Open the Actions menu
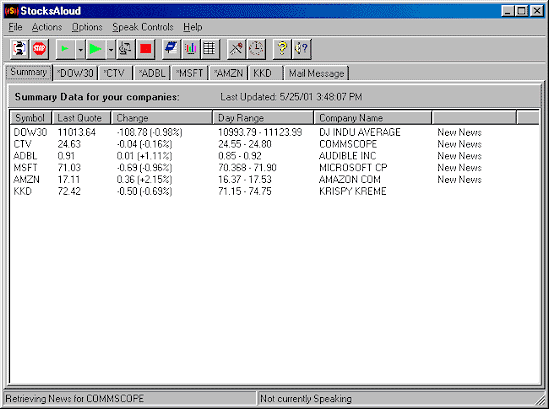The image size is (550, 410). (x=47, y=27)
